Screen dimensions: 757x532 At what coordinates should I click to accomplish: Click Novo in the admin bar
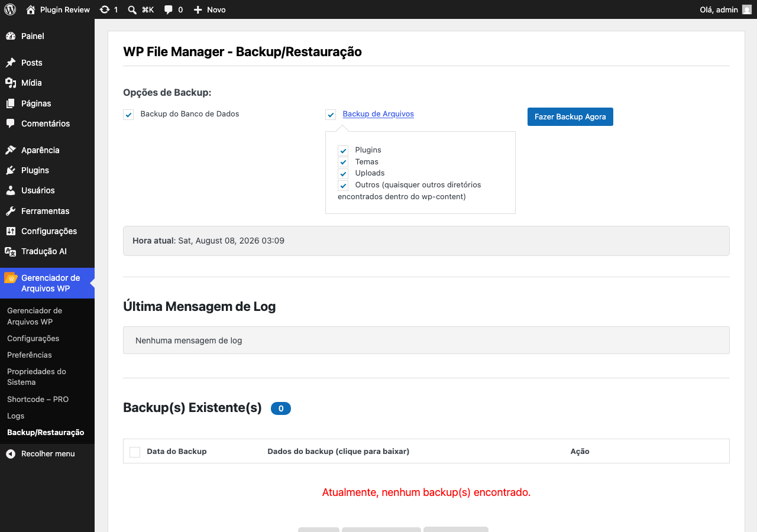216,9
